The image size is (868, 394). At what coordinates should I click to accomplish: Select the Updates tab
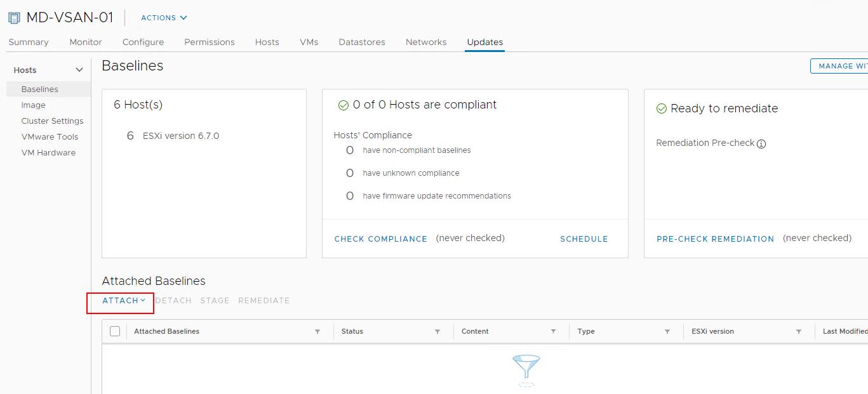(485, 42)
